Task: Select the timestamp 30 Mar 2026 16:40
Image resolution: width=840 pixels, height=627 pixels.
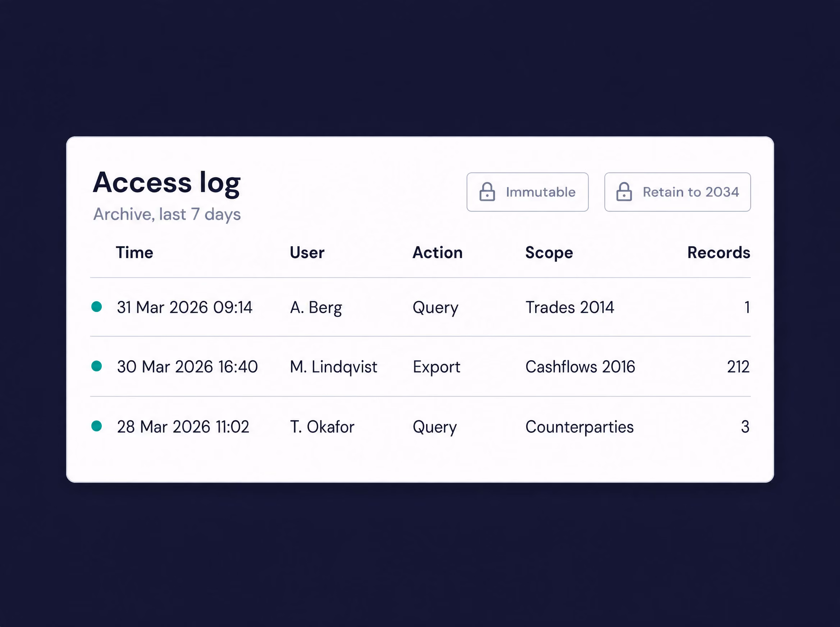Action: point(187,367)
